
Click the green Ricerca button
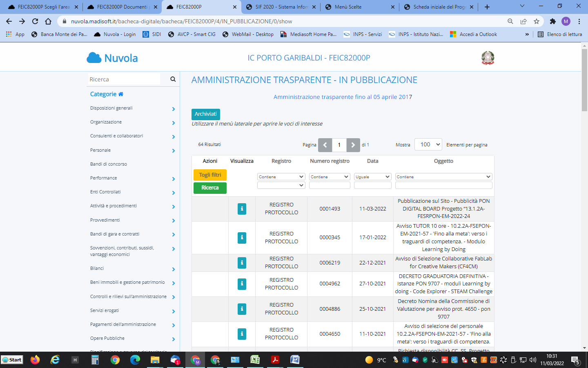[210, 188]
